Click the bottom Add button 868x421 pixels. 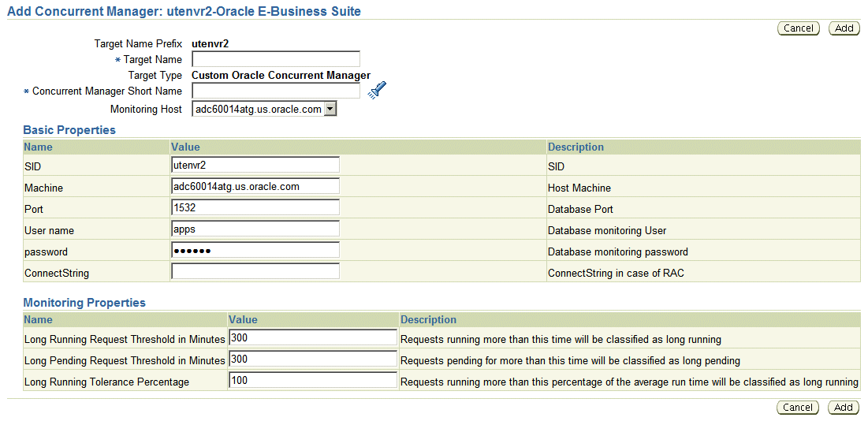click(843, 407)
